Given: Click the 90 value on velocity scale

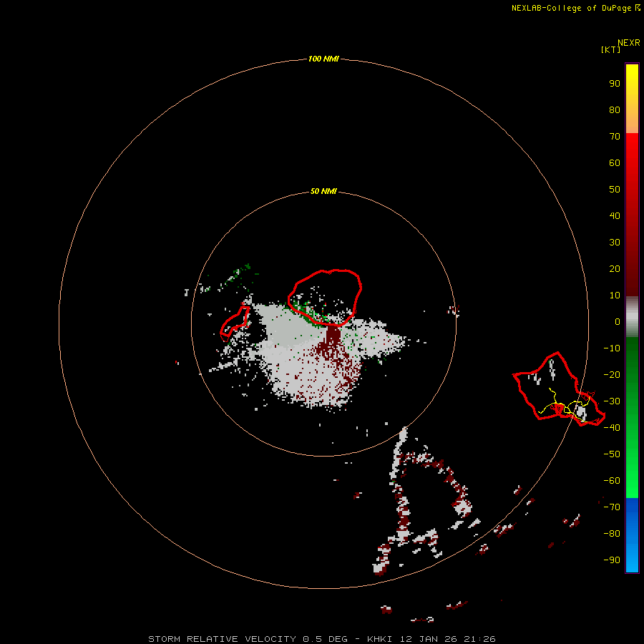Looking at the screenshot, I should [615, 84].
